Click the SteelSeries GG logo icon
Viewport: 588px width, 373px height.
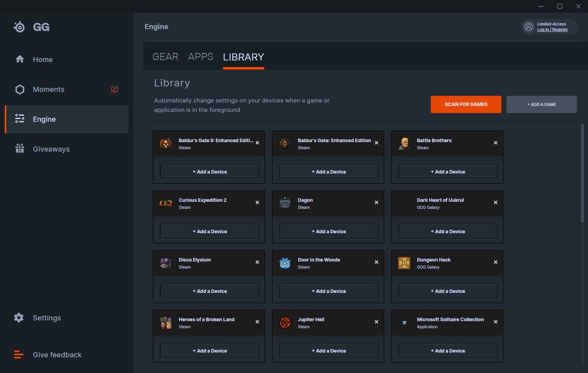coord(19,27)
